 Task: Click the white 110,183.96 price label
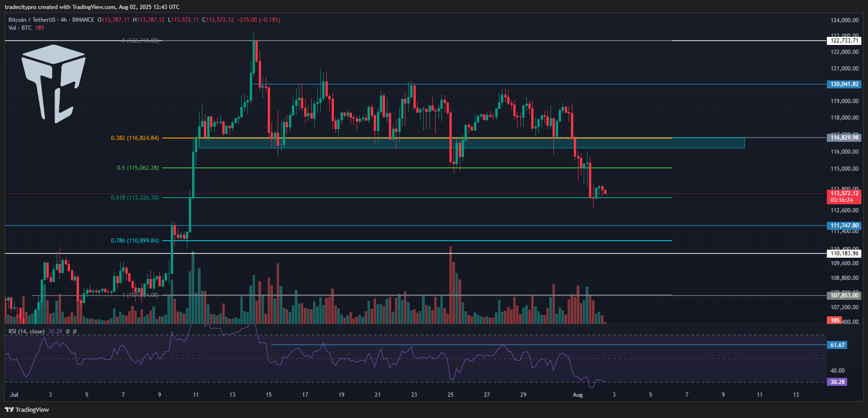844,253
